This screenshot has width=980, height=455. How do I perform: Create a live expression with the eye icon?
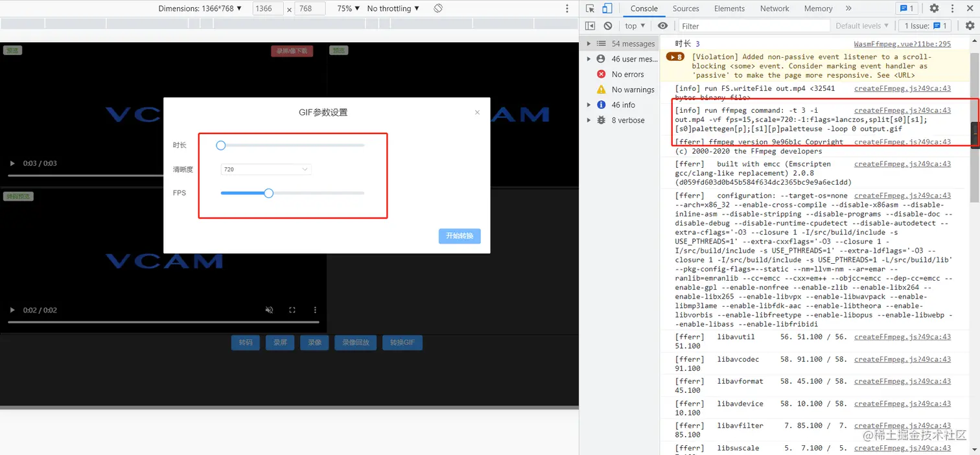tap(662, 26)
